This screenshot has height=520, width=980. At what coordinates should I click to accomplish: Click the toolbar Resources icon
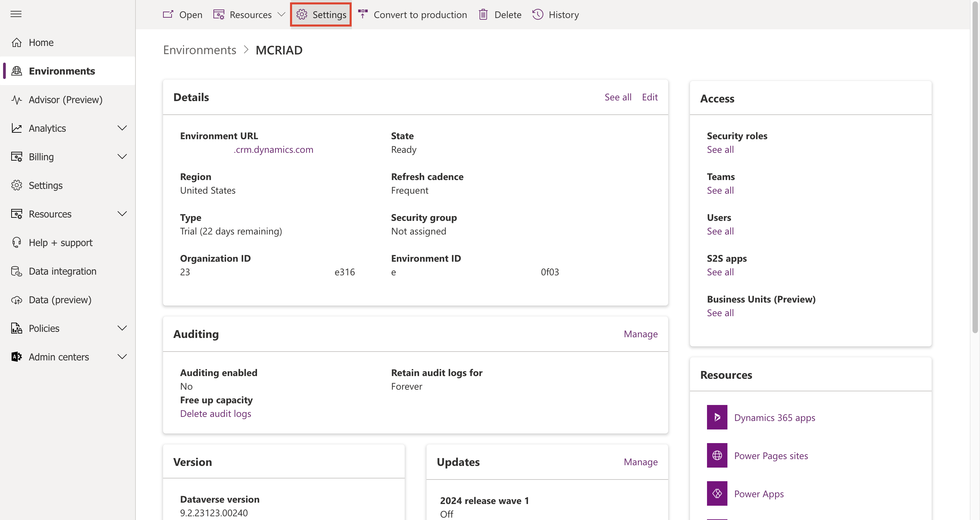coord(219,14)
